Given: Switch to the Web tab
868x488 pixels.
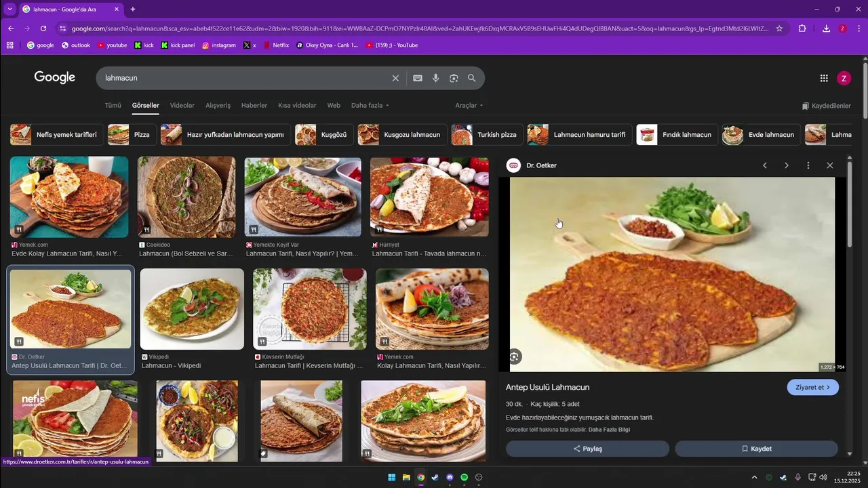Looking at the screenshot, I should pyautogui.click(x=334, y=106).
